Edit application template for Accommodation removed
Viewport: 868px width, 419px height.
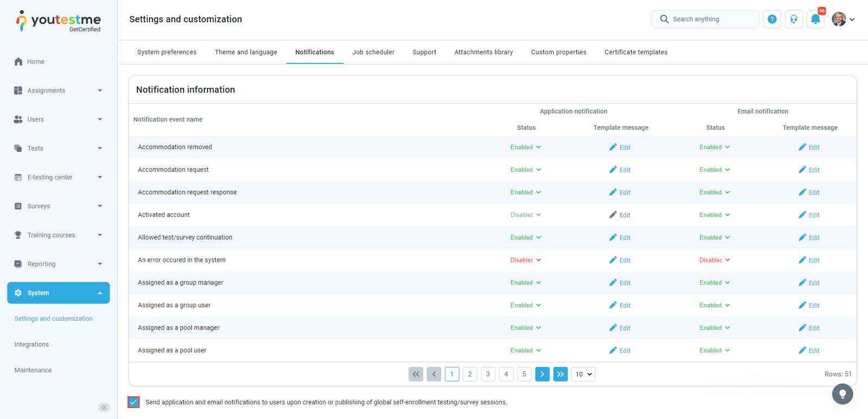pyautogui.click(x=620, y=147)
